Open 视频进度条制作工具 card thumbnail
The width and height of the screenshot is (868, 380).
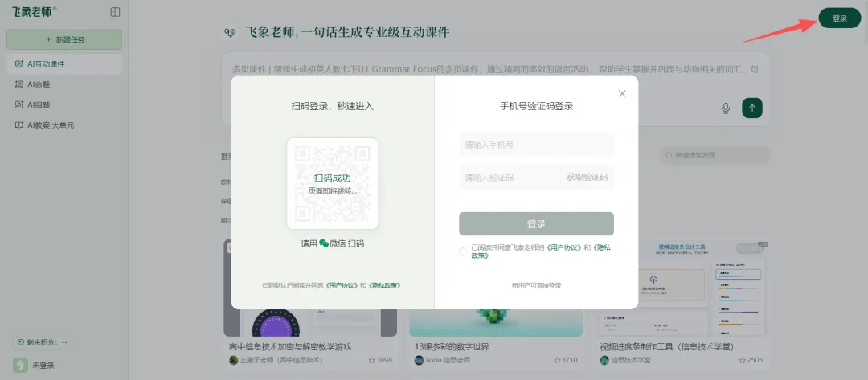tap(682, 288)
